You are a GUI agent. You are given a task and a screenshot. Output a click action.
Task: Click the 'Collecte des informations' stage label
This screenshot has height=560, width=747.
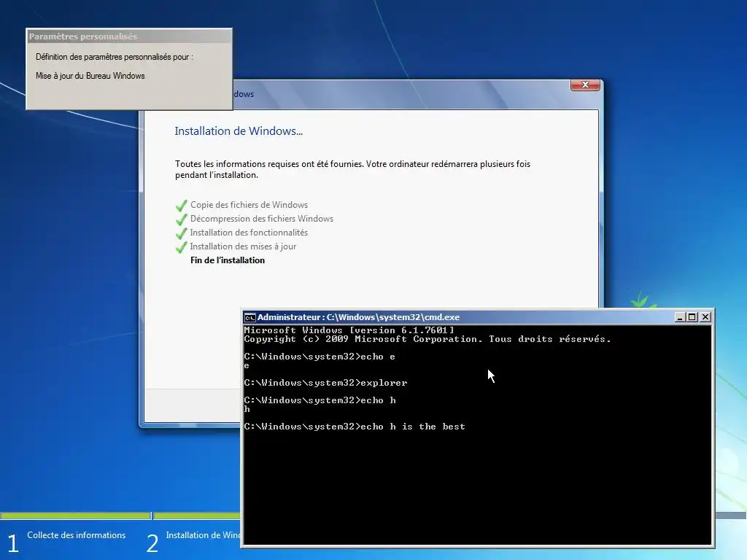point(76,535)
